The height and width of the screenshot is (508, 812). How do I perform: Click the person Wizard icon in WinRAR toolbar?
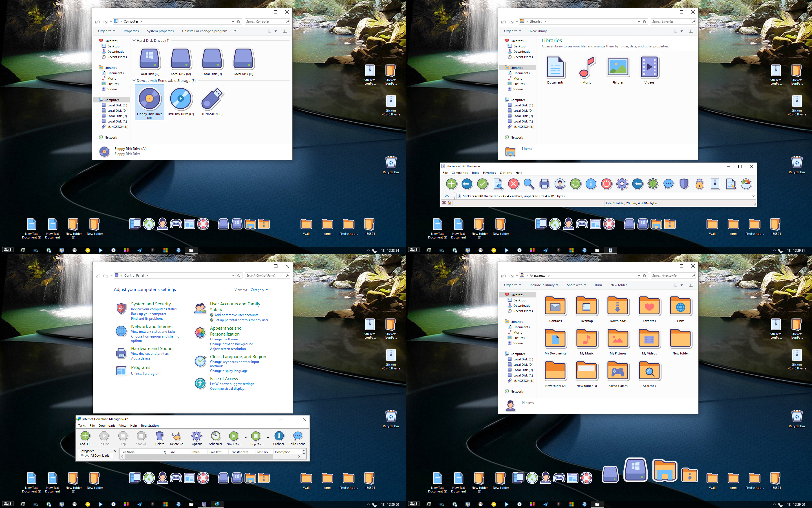[560, 184]
